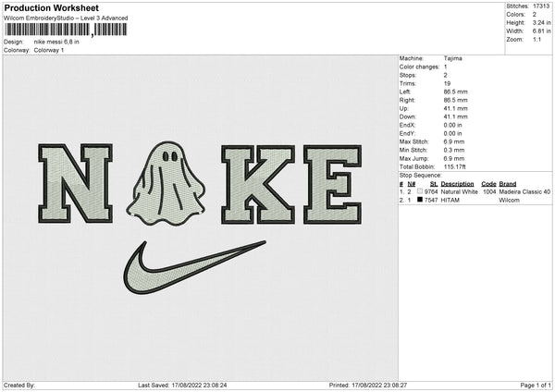Click the stitch count 7547 cell
Screen dimensions: 555x392
[431, 200]
